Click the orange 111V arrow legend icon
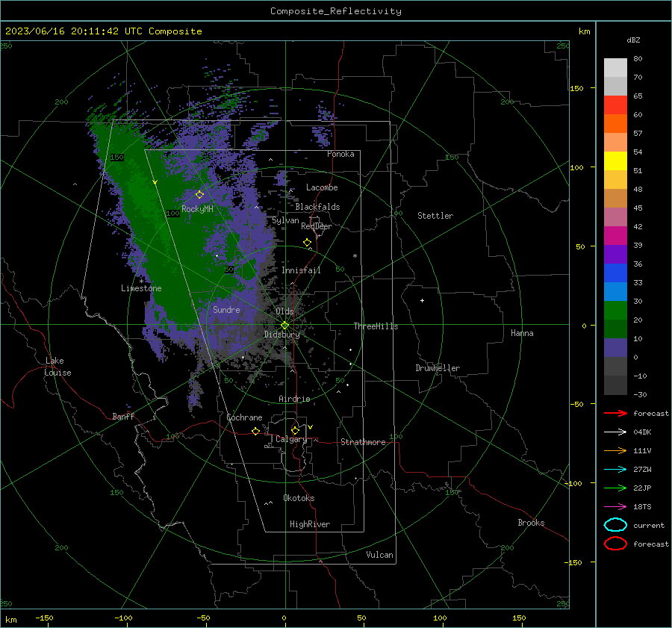Viewport: 672px width, 628px height. [x=615, y=450]
